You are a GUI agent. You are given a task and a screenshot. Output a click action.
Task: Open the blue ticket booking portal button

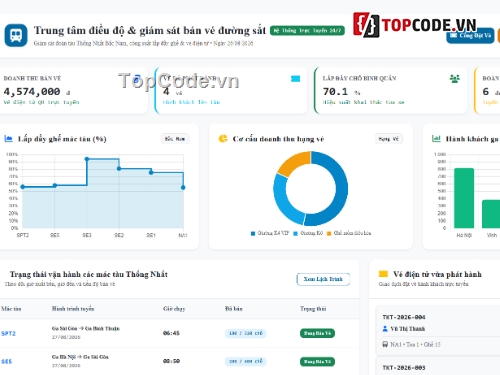click(x=470, y=35)
